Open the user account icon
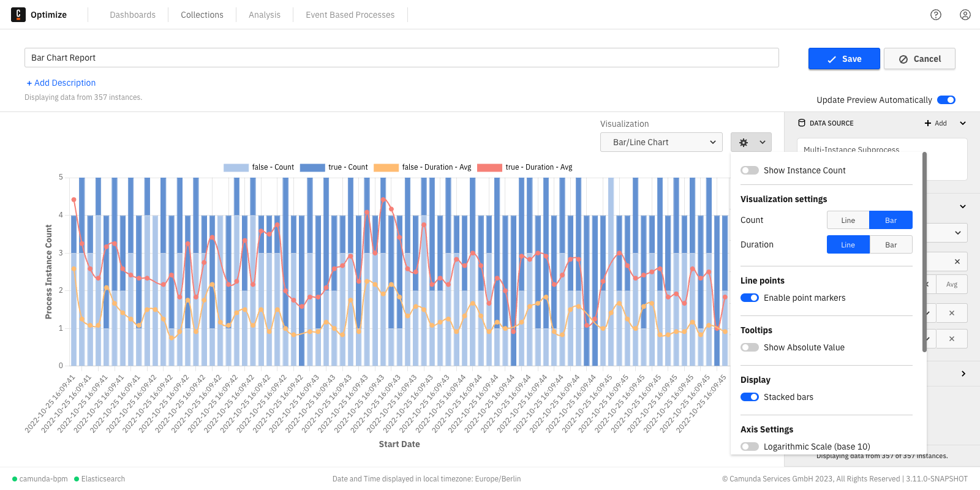Screen dimensions: 980x490 pos(965,15)
